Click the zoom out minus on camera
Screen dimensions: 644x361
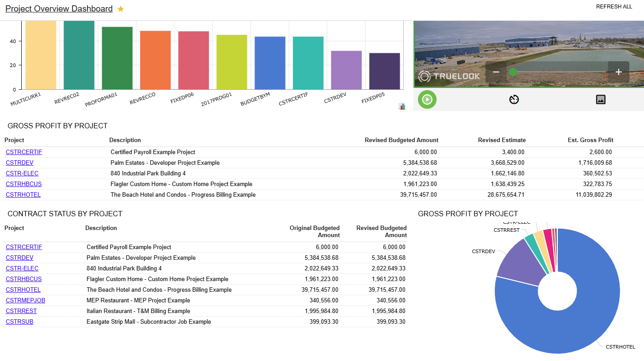(x=496, y=72)
